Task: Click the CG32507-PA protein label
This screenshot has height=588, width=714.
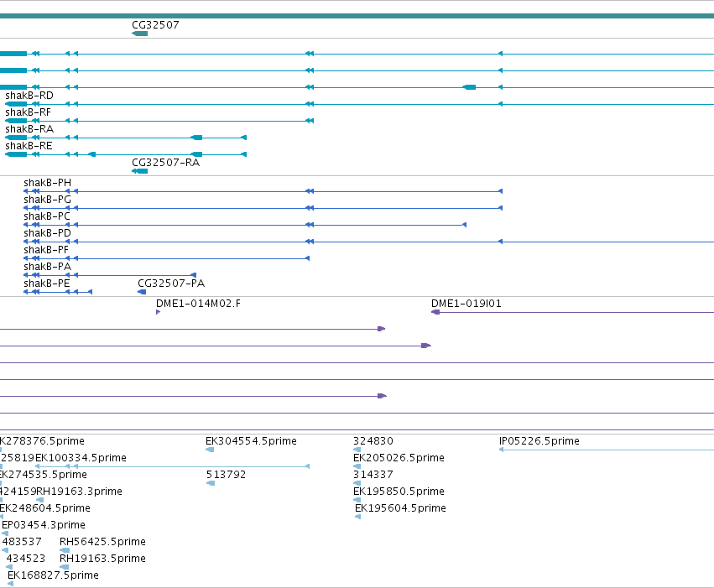Action: click(171, 284)
